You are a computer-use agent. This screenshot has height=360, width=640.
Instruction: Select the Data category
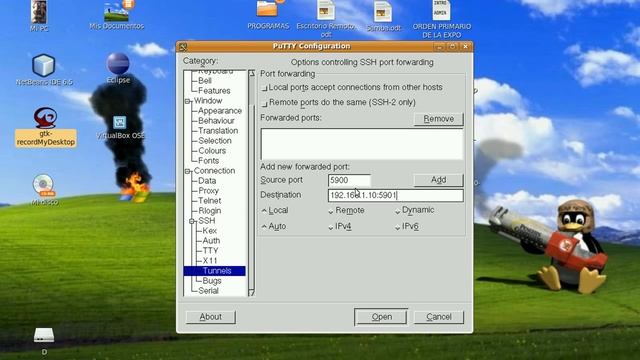207,181
